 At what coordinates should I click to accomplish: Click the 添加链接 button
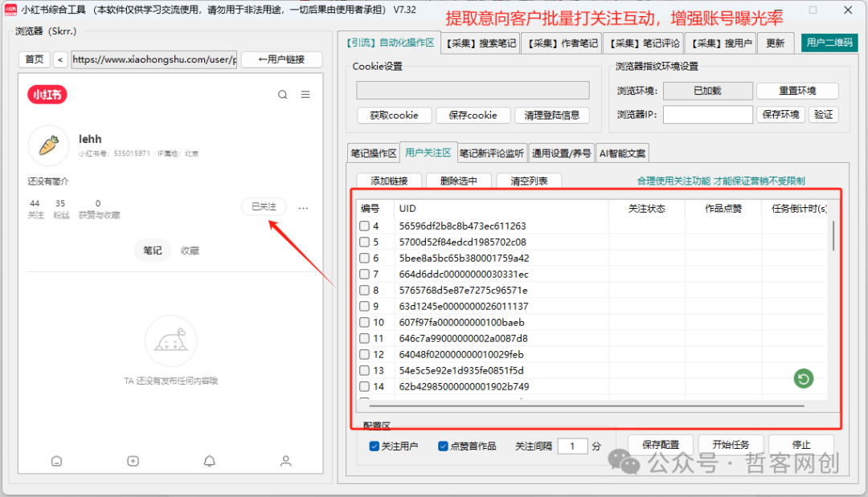pos(389,181)
